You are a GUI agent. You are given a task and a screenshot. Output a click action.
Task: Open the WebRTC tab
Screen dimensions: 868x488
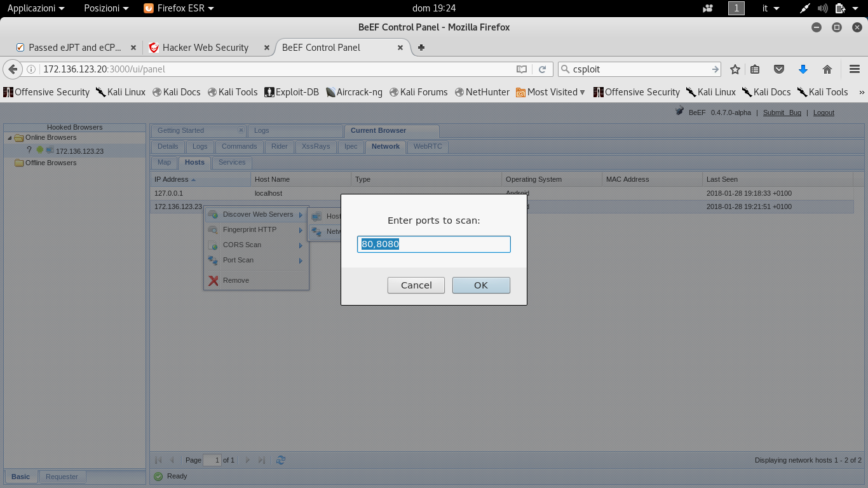[x=428, y=146]
